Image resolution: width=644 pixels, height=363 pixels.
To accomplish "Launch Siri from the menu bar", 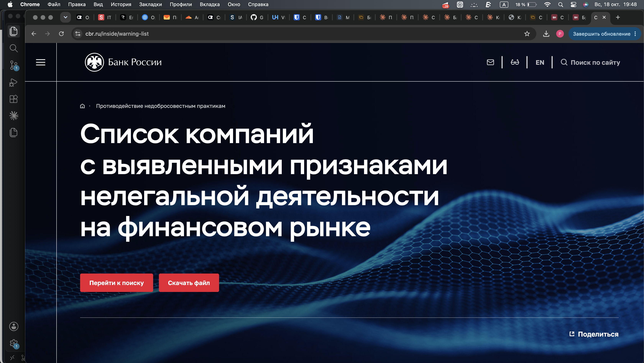I will [586, 4].
